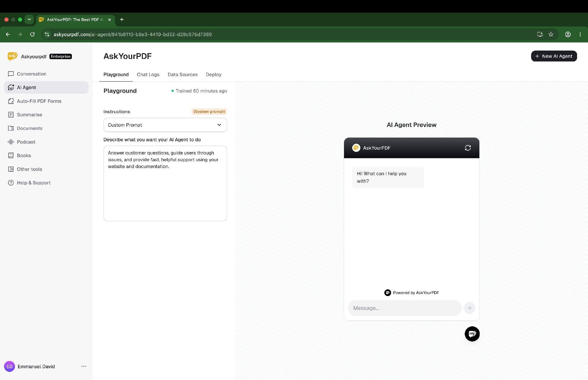Click the ED user avatar

tap(9, 367)
